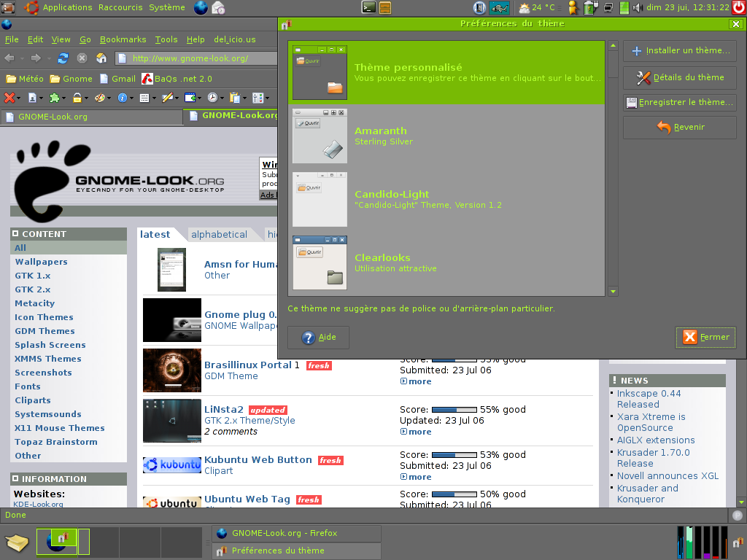
Task: Click the green puzzle-piece CSS icon
Action: 54,98
